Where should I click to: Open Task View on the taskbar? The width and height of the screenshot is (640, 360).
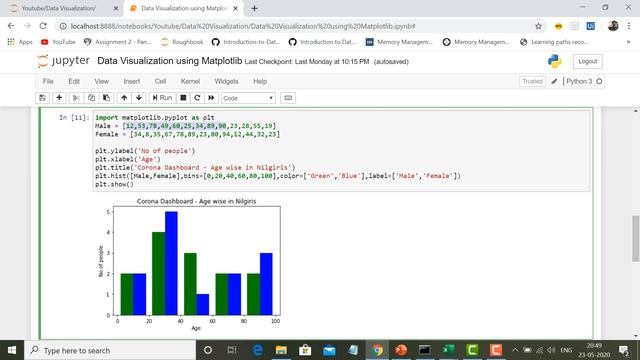[x=232, y=350]
